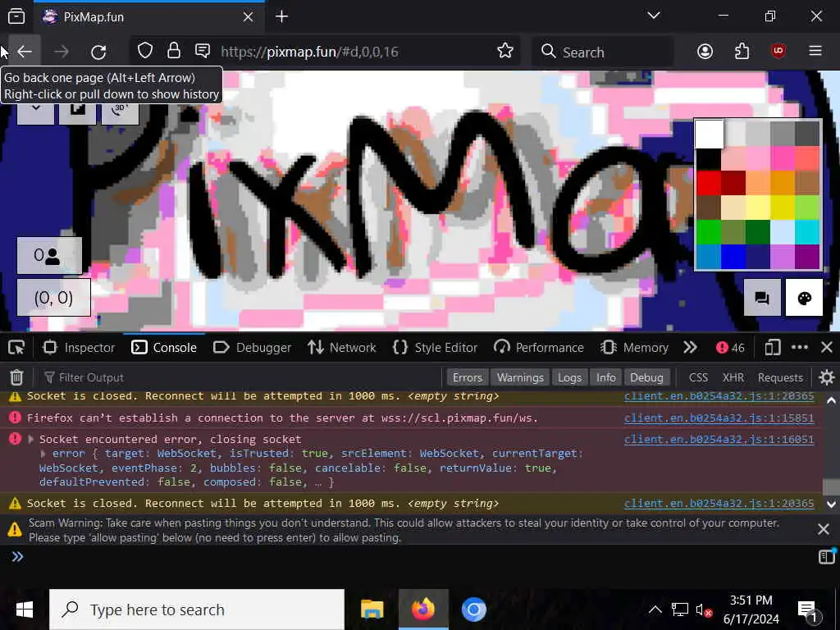Show more devtools tabs chevron
Image resolution: width=840 pixels, height=630 pixels.
point(690,348)
